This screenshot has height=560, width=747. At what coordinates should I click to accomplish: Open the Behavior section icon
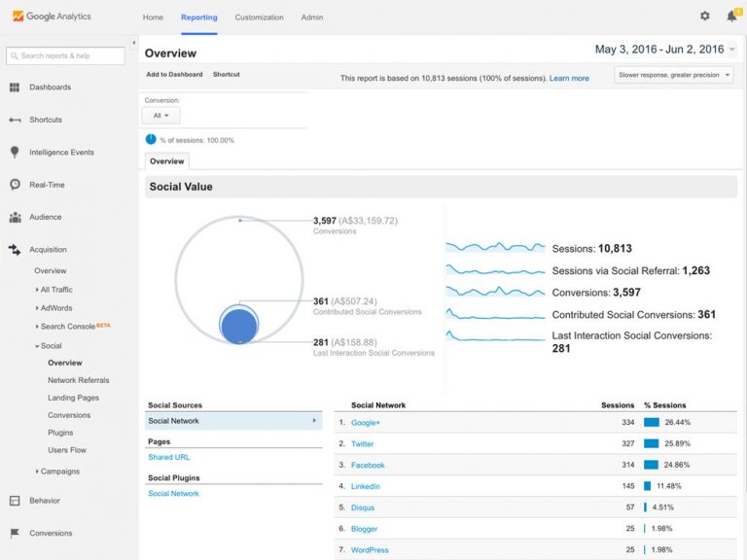tap(15, 501)
